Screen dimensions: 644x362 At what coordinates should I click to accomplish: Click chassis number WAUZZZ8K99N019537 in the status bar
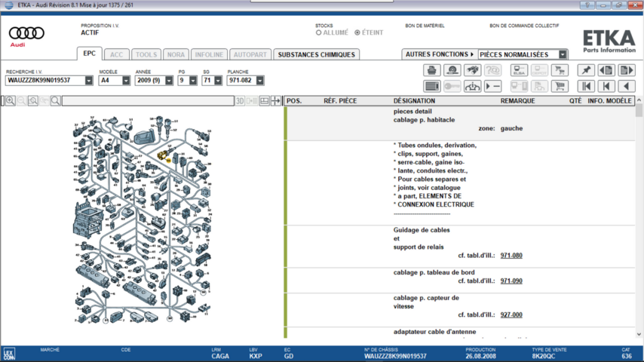coord(395,356)
